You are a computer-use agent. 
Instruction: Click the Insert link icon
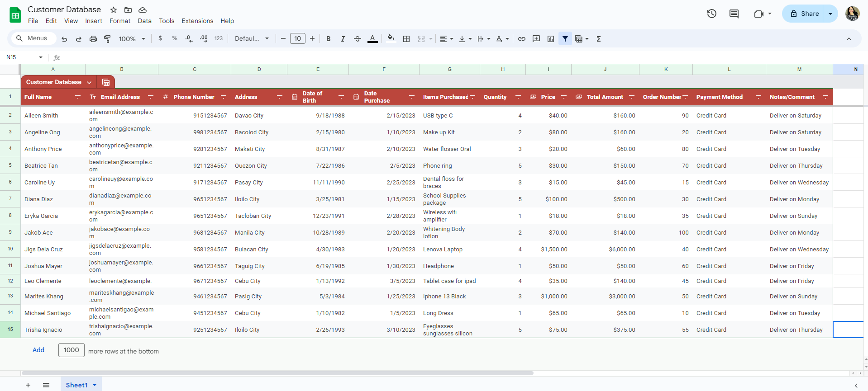[522, 39]
